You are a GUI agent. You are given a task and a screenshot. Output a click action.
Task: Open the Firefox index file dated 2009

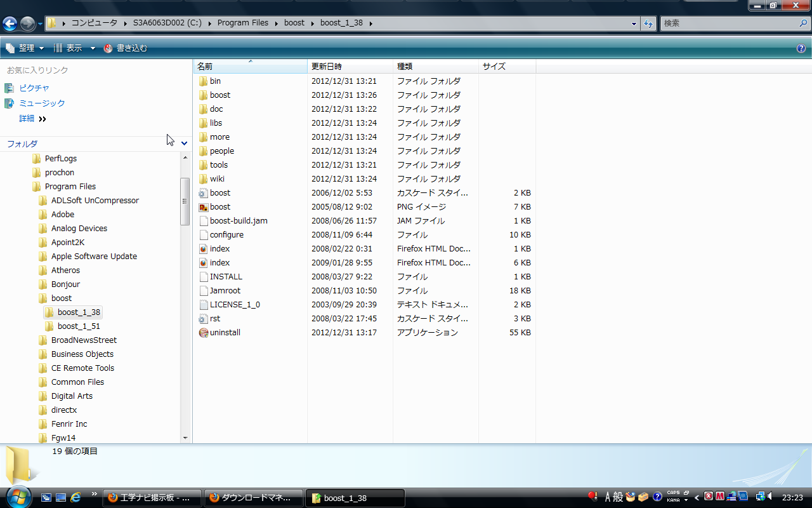click(219, 263)
